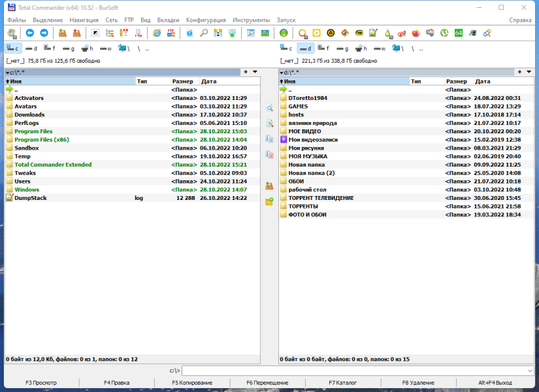Click the middle-bar pack archive box icon
Screen dimensions: 539x392
tap(269, 186)
